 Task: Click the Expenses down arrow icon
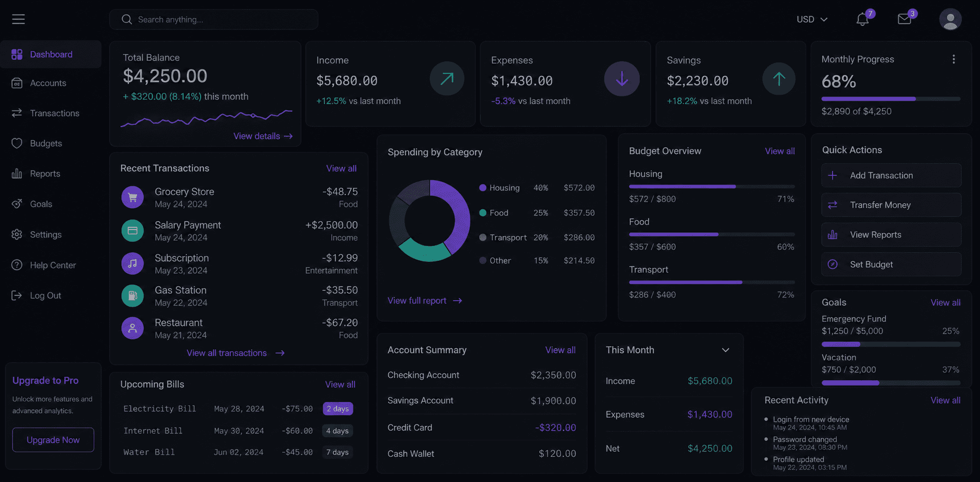[622, 78]
